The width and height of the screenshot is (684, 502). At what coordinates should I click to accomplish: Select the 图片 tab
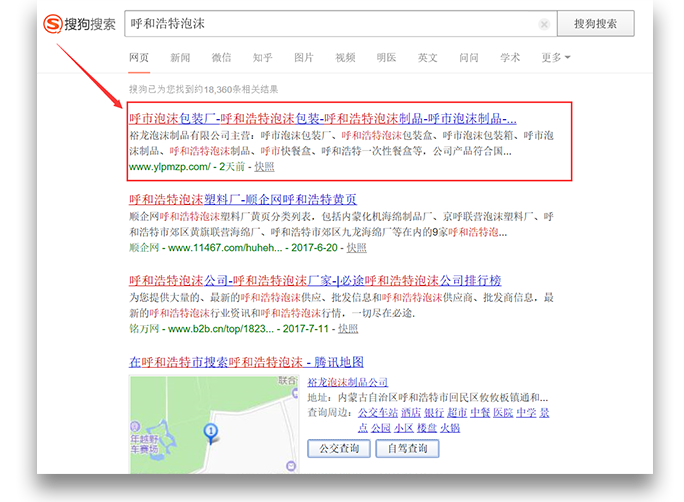coord(303,58)
